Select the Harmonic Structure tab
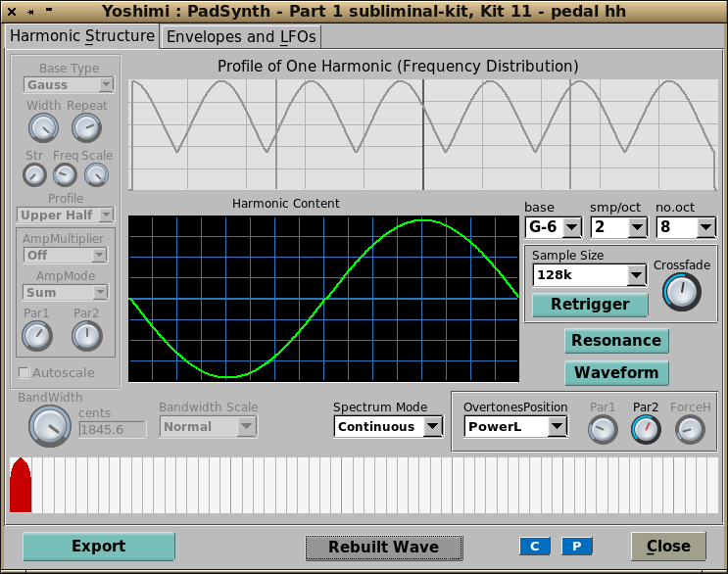The image size is (728, 574). pyautogui.click(x=82, y=36)
